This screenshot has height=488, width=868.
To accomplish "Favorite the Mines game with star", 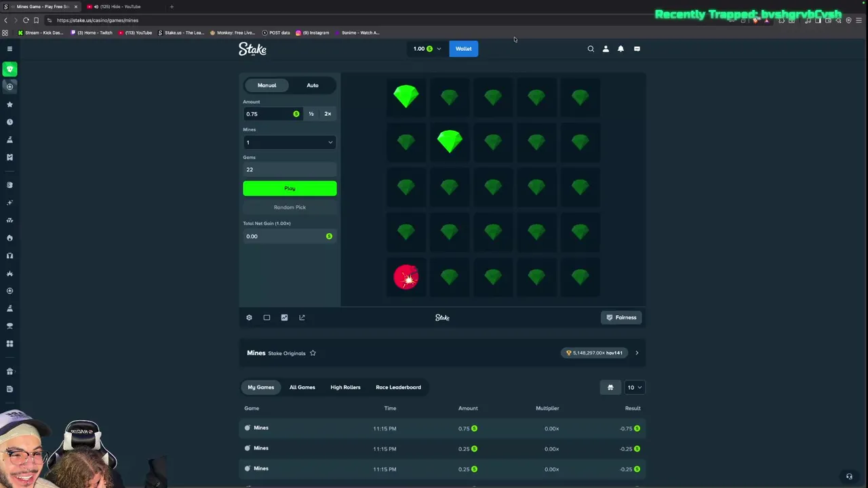I will 313,353.
